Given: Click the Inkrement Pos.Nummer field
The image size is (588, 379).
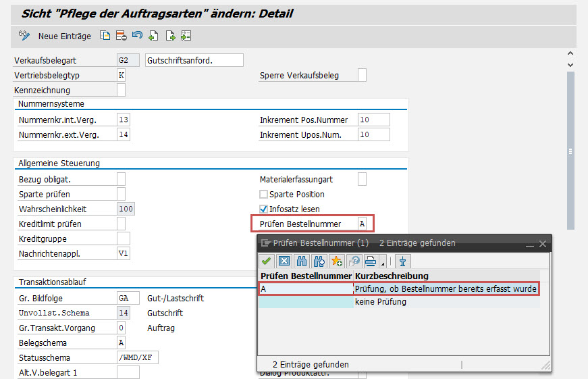Looking at the screenshot, I should coord(374,120).
